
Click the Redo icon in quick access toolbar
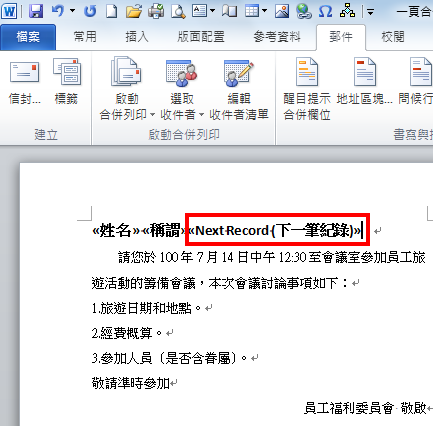point(90,11)
